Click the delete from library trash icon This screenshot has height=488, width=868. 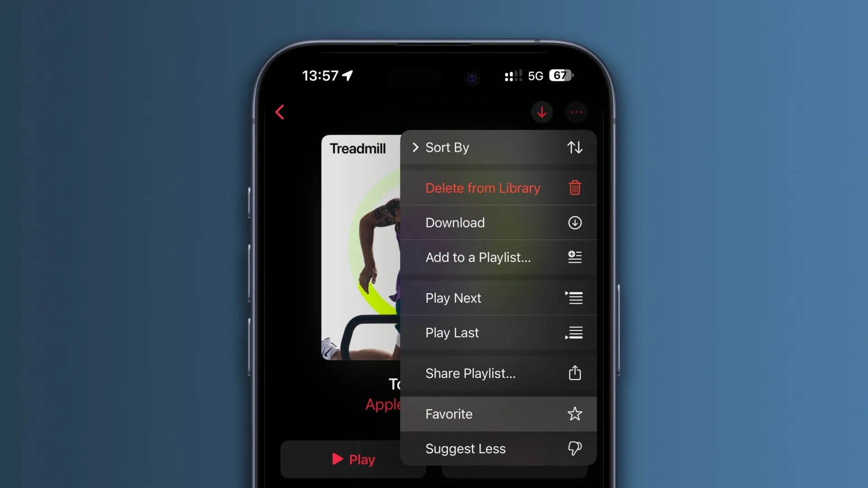click(x=574, y=188)
